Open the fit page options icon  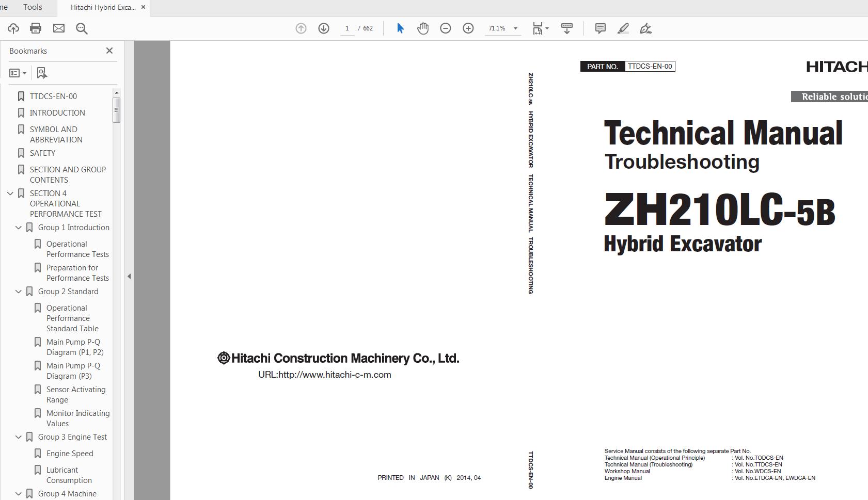[x=540, y=28]
